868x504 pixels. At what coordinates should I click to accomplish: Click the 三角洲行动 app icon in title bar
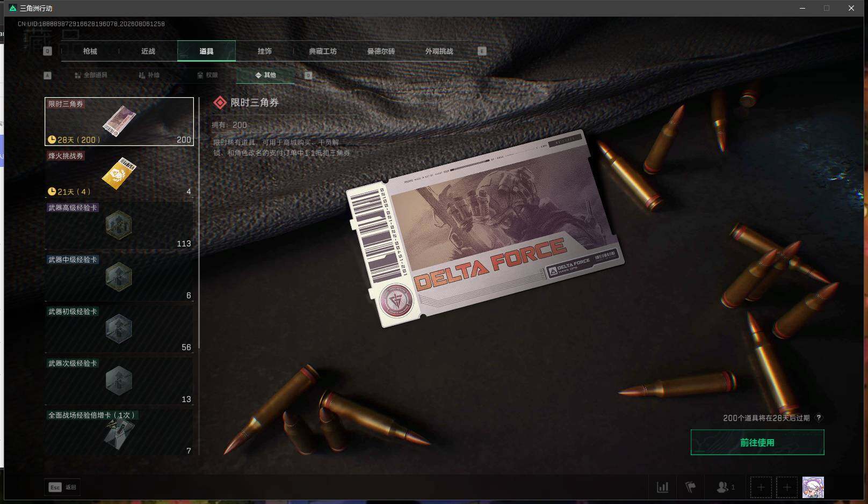tap(13, 8)
